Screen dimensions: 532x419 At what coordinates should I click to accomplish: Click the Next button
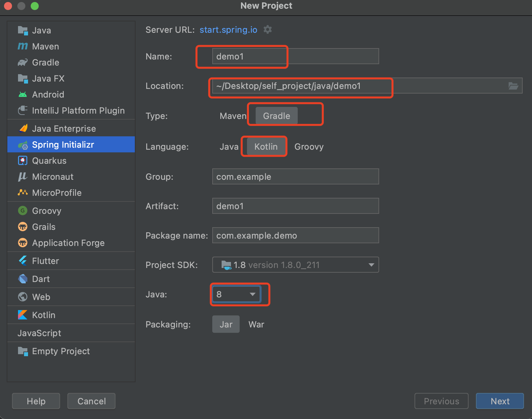(x=500, y=401)
